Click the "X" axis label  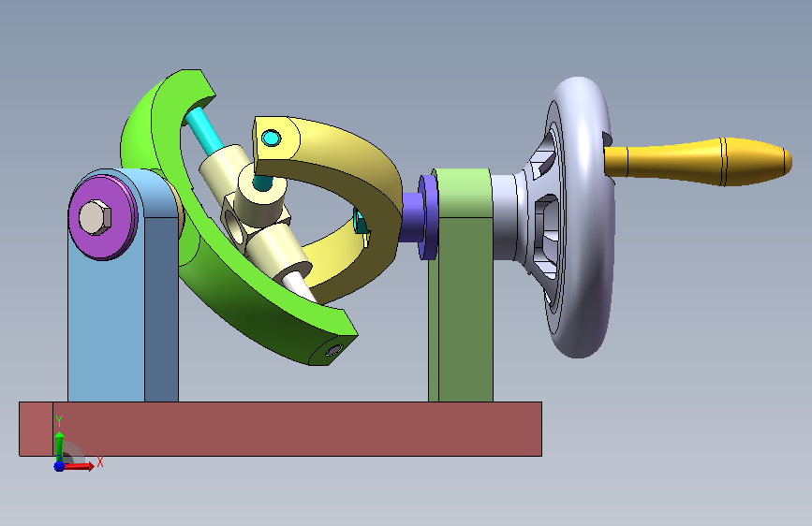(x=100, y=461)
